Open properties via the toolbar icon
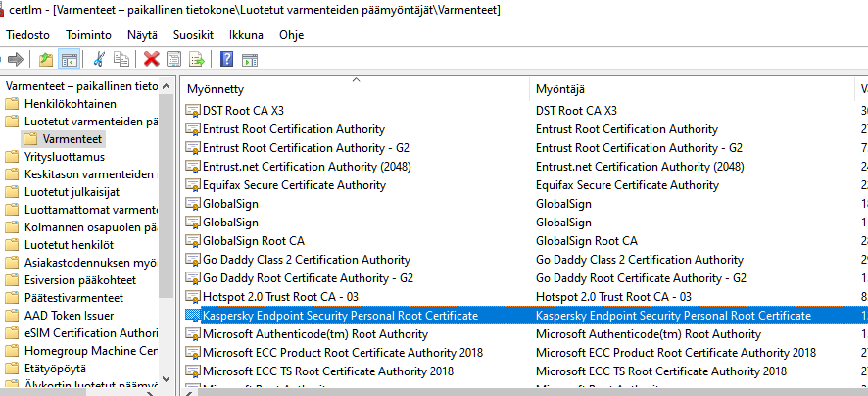Viewport: 868px width, 396px height. pos(174,59)
